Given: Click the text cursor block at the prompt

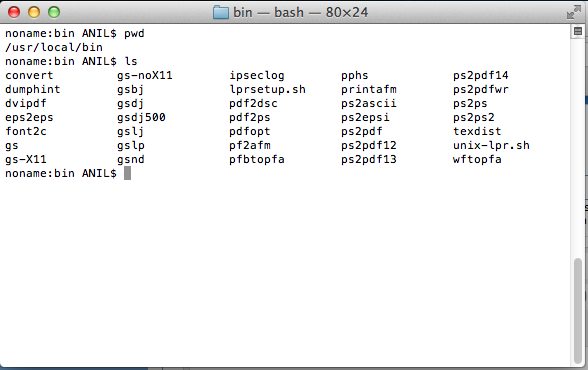Looking at the screenshot, I should 128,173.
